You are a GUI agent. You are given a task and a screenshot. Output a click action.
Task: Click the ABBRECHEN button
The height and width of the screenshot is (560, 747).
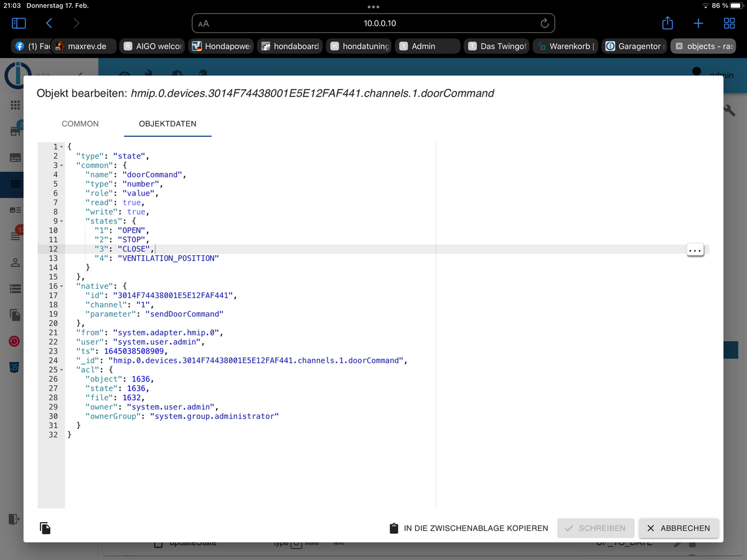click(679, 528)
